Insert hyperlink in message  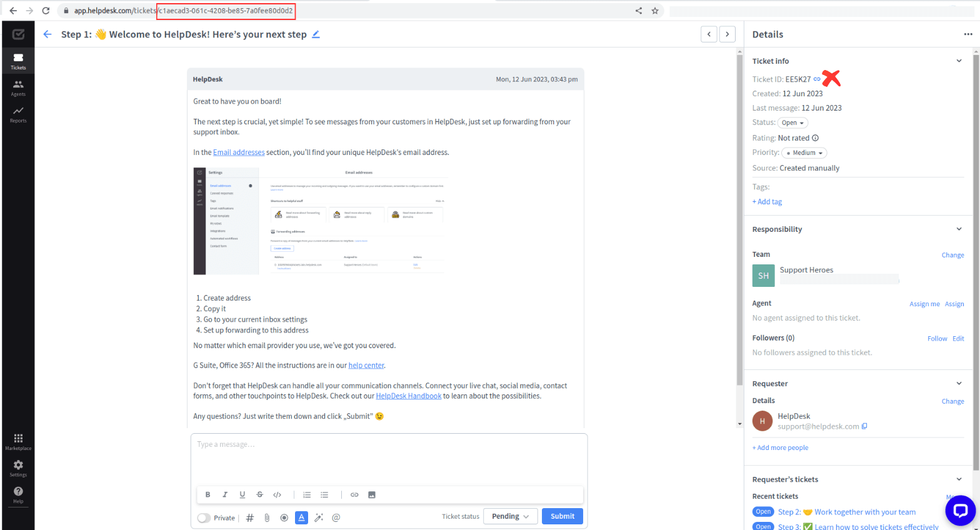[354, 495]
